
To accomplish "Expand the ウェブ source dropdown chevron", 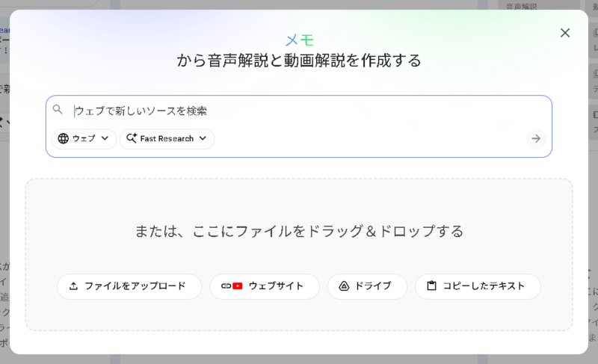I will coord(105,139).
